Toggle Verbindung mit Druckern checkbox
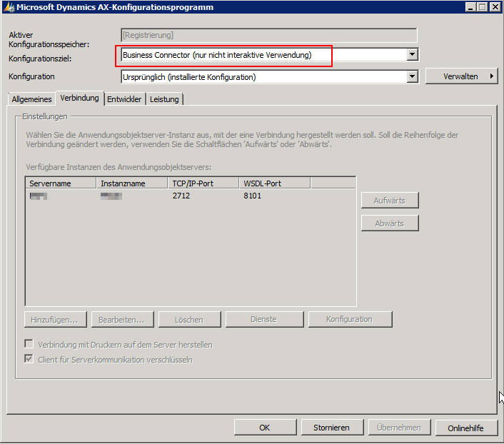This screenshot has height=444, width=504. tap(29, 344)
